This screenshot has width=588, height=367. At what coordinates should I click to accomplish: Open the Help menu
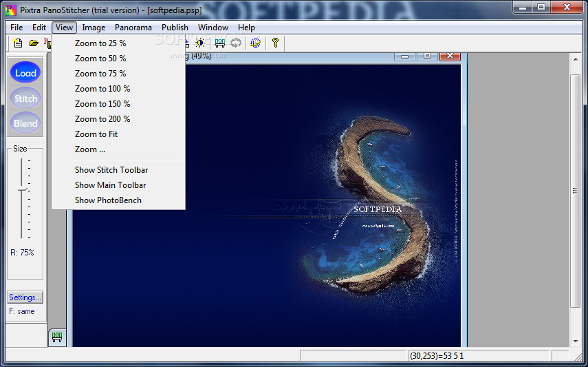pyautogui.click(x=246, y=28)
